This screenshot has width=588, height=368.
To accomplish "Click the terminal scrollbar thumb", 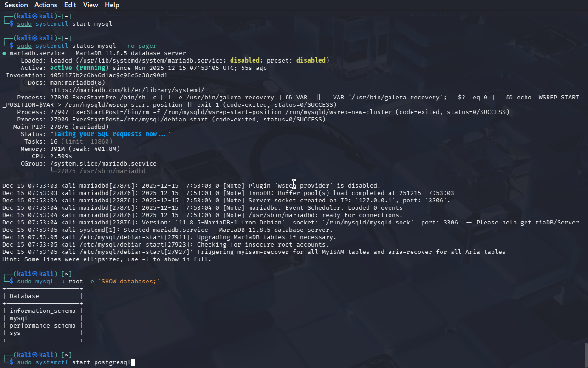I will [586, 355].
